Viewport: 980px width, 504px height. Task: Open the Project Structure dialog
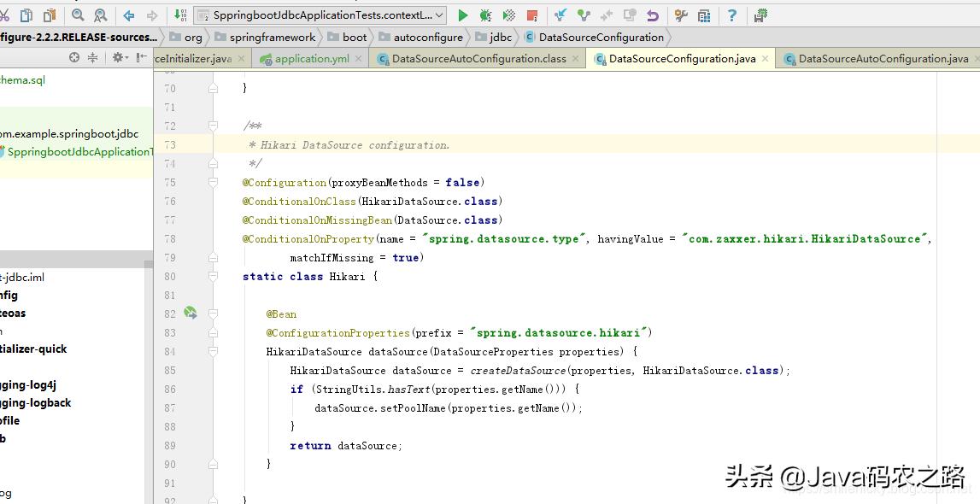[703, 15]
